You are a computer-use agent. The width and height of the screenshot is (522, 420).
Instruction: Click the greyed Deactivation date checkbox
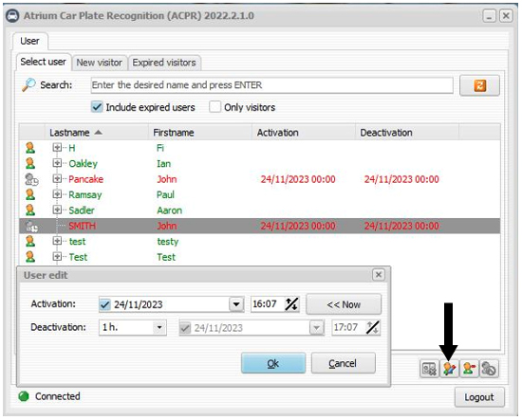185,328
